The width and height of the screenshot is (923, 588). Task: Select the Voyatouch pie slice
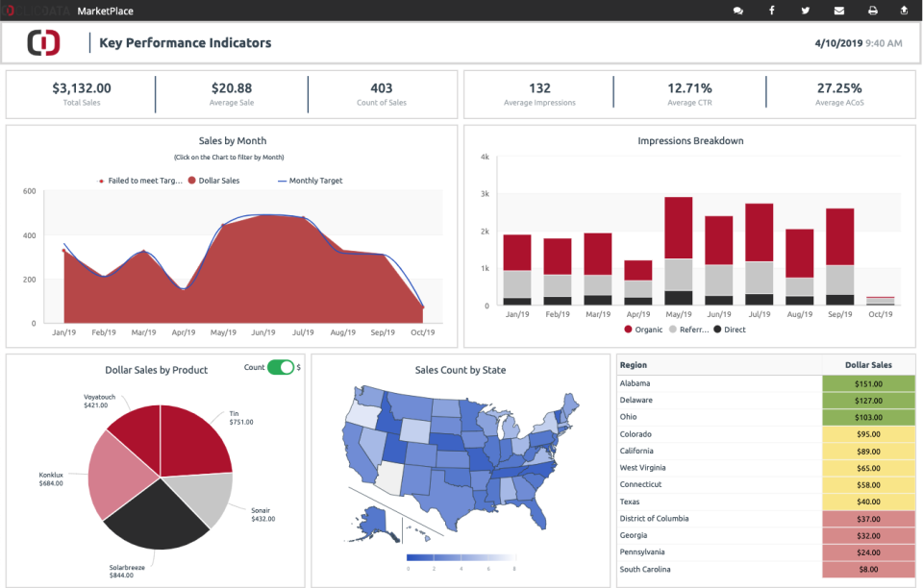coord(138,434)
